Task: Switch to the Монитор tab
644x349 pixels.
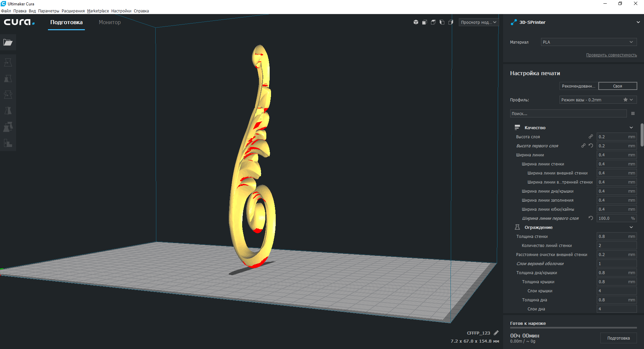Action: click(x=110, y=22)
